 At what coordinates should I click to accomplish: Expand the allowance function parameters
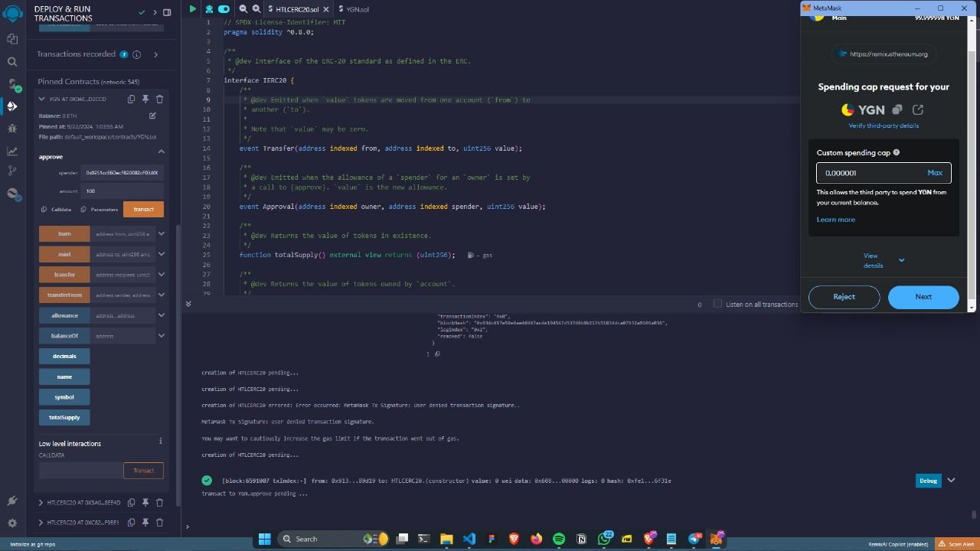161,315
